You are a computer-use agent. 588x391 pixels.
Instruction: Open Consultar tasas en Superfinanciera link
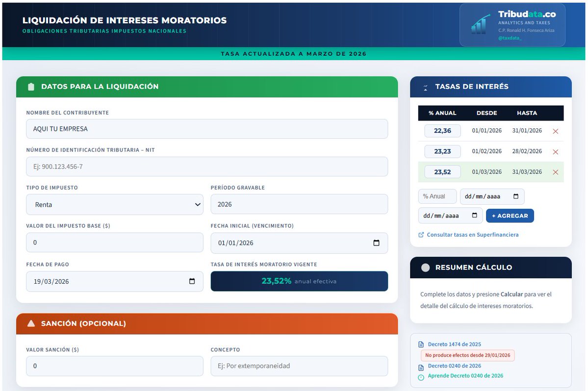472,235
